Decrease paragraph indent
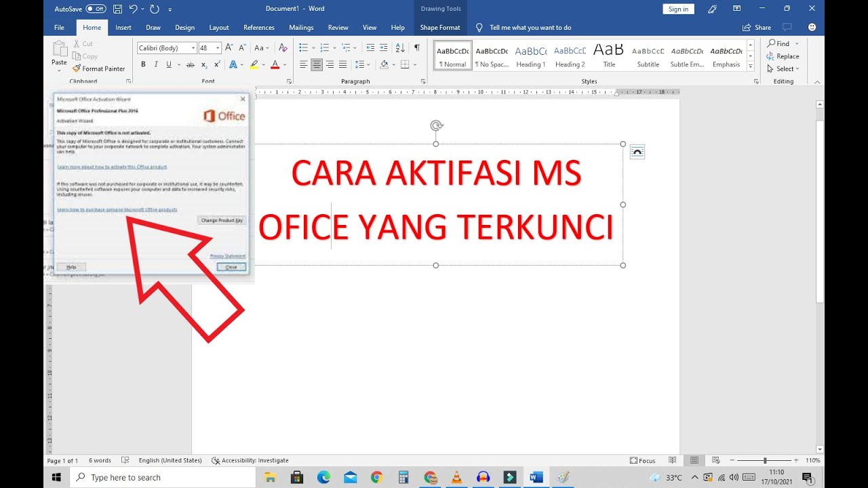The width and height of the screenshot is (868, 488). (370, 47)
